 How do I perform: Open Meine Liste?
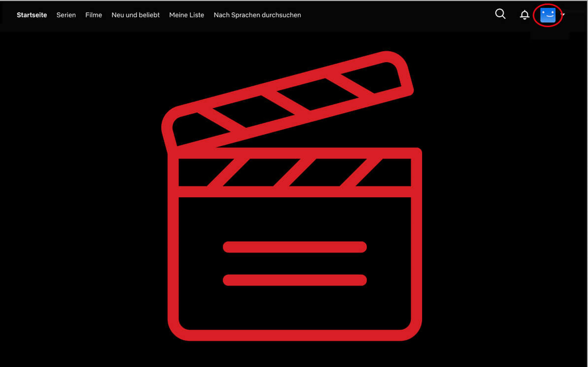click(x=187, y=15)
